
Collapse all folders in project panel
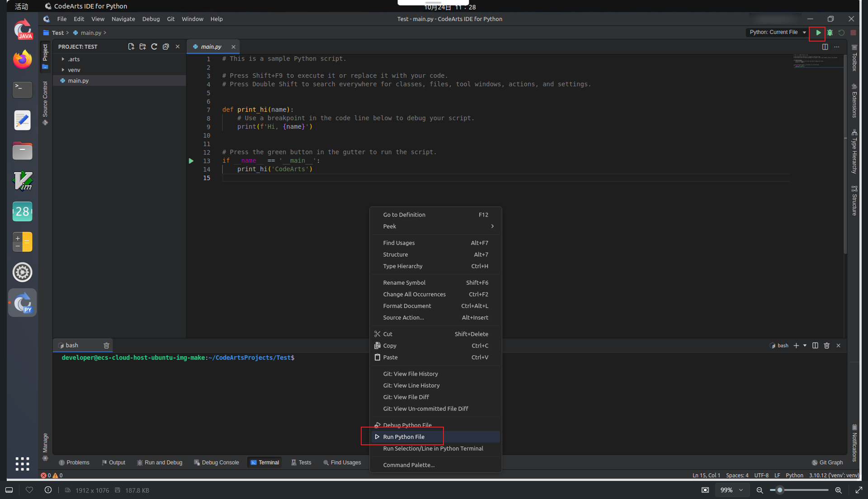[x=166, y=47]
